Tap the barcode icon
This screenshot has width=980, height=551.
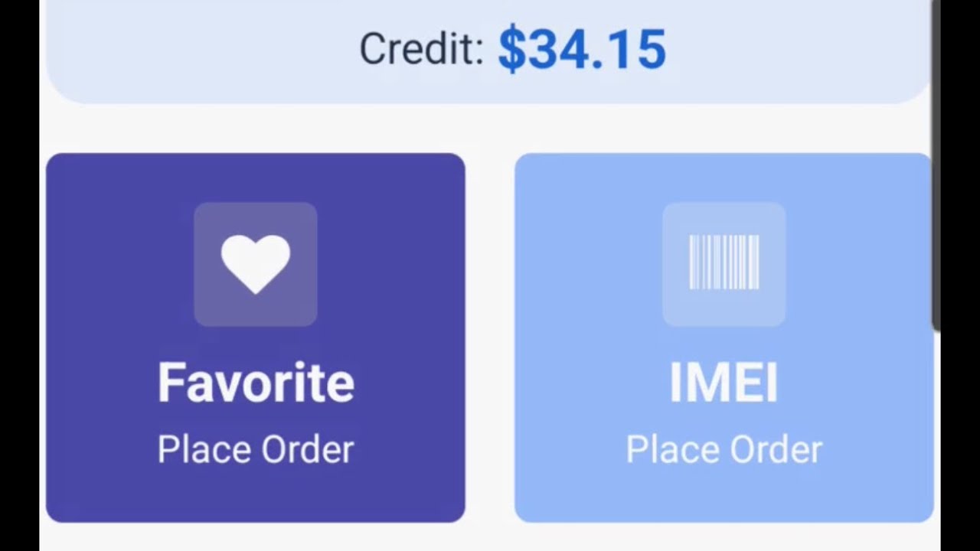(x=724, y=262)
